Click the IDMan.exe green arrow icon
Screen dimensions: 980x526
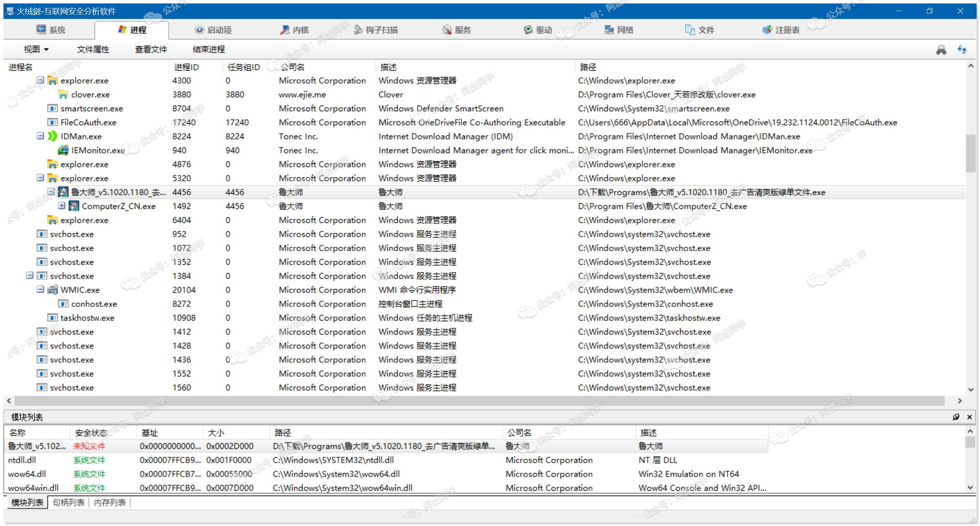pos(52,136)
